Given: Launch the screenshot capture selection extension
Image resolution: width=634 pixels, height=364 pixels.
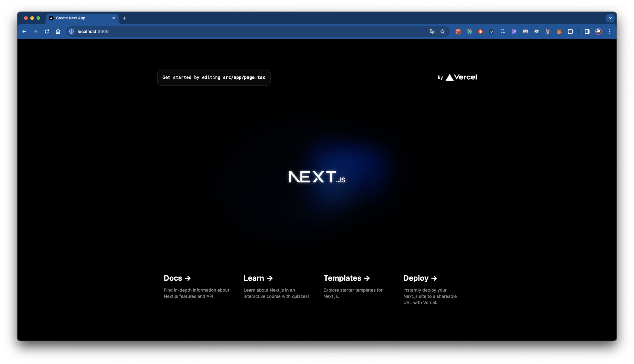Looking at the screenshot, I should click(503, 32).
